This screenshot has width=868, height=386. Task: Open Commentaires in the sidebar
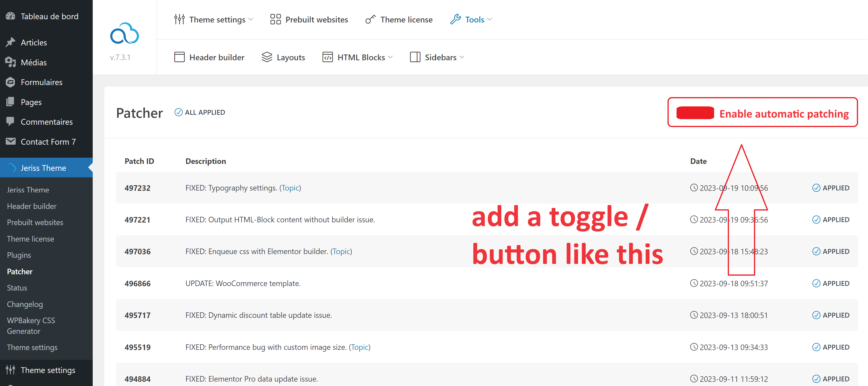click(46, 122)
